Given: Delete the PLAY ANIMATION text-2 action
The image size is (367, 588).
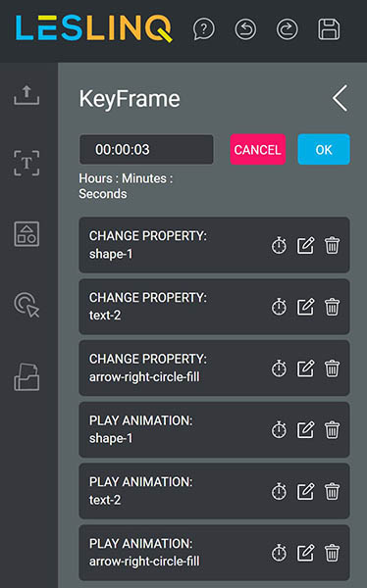Looking at the screenshot, I should [332, 491].
